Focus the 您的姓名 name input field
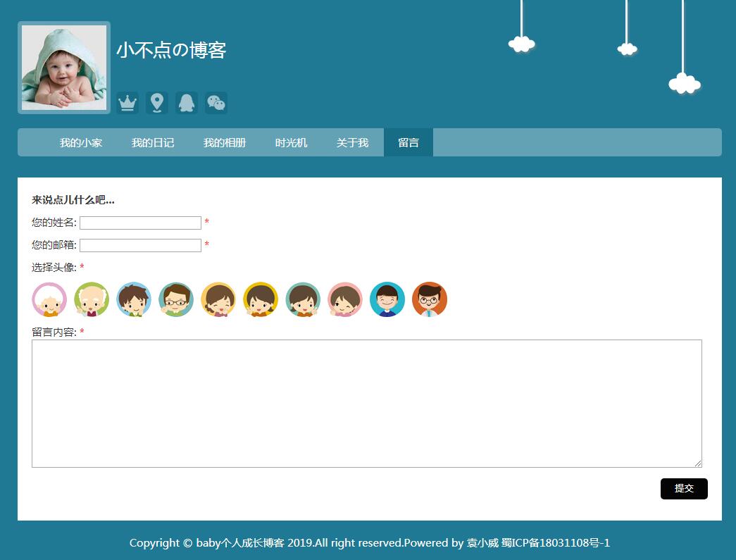Image resolution: width=736 pixels, height=560 pixels. click(140, 223)
